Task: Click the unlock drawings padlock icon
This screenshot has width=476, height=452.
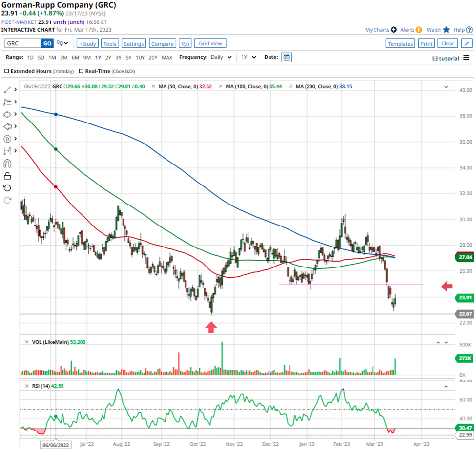Action: coord(7,176)
